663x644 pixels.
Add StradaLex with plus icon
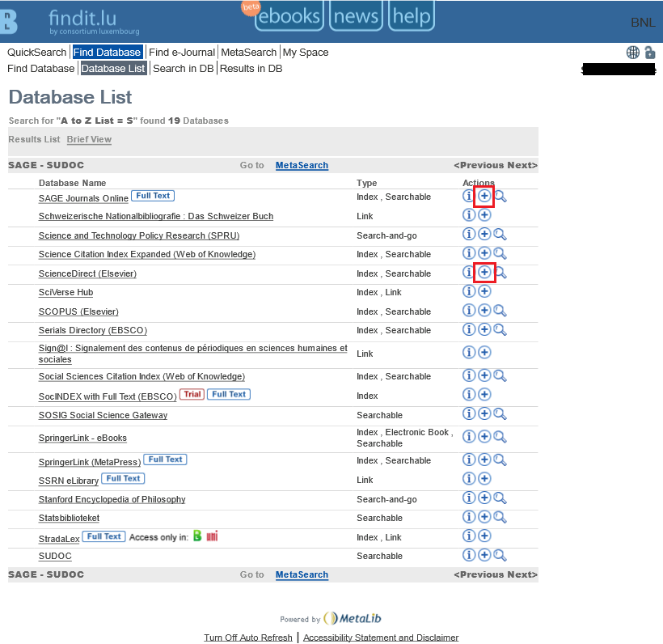(x=484, y=536)
